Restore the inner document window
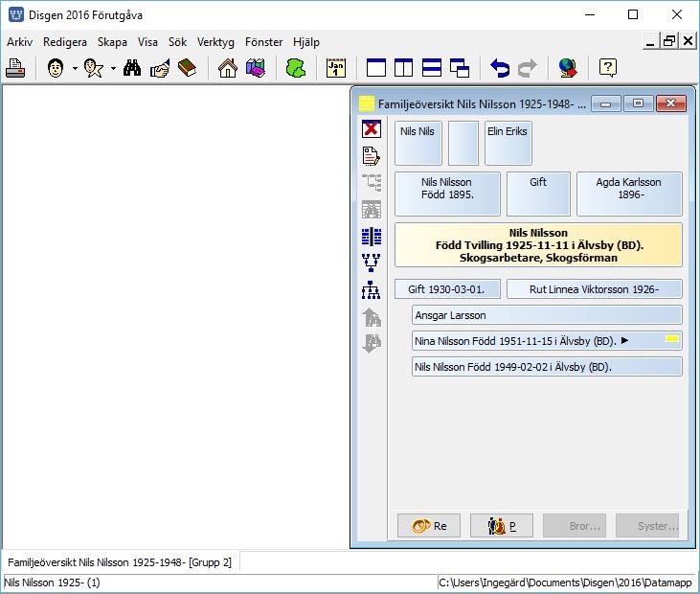The height and width of the screenshot is (594, 700). coord(669,41)
